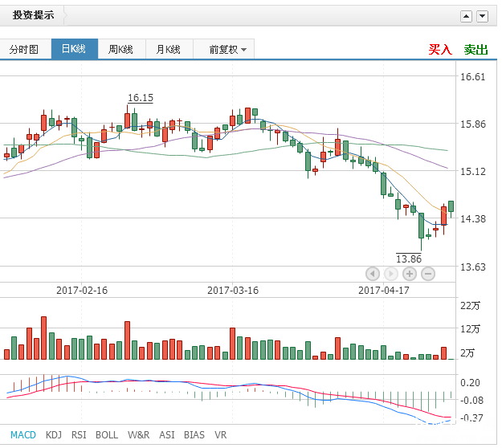The height and width of the screenshot is (448, 502).
Task: Click the 13.63 price axis value
Action: point(472,267)
